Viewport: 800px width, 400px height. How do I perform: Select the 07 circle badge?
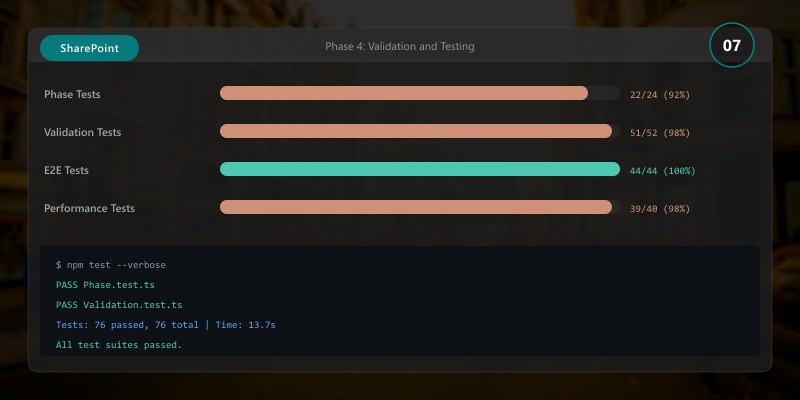coord(732,45)
